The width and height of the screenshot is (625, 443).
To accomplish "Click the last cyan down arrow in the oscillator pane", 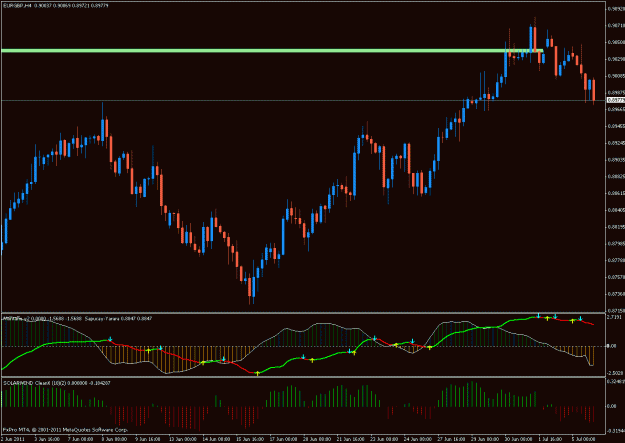I will (x=580, y=319).
